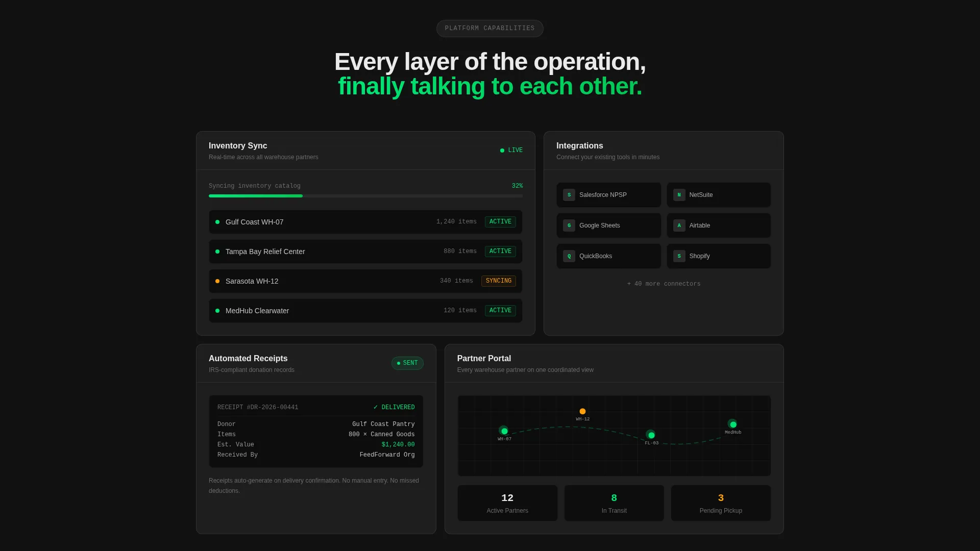
Task: Choose the Shopify connector
Action: (719, 256)
